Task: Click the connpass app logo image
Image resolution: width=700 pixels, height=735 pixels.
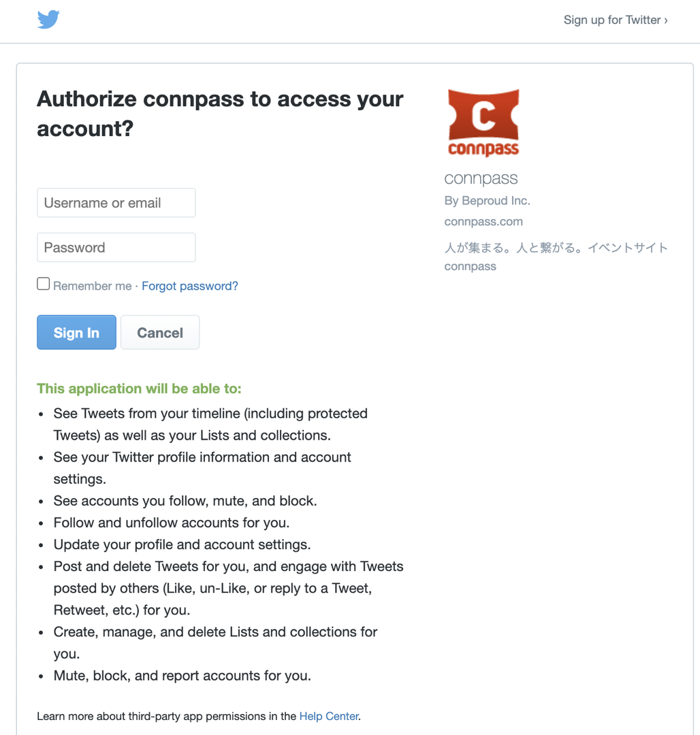Action: [483, 122]
